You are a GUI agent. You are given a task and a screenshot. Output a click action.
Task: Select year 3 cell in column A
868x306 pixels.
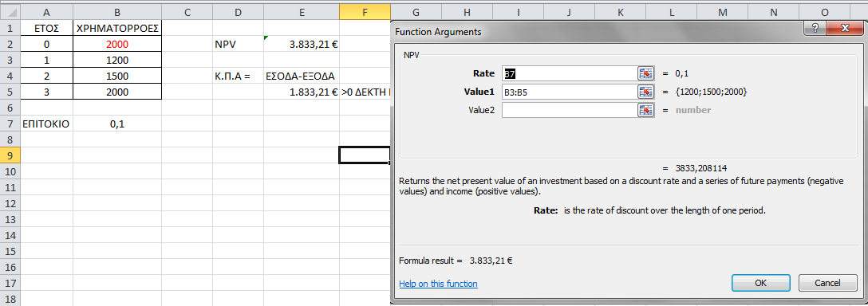(46, 92)
